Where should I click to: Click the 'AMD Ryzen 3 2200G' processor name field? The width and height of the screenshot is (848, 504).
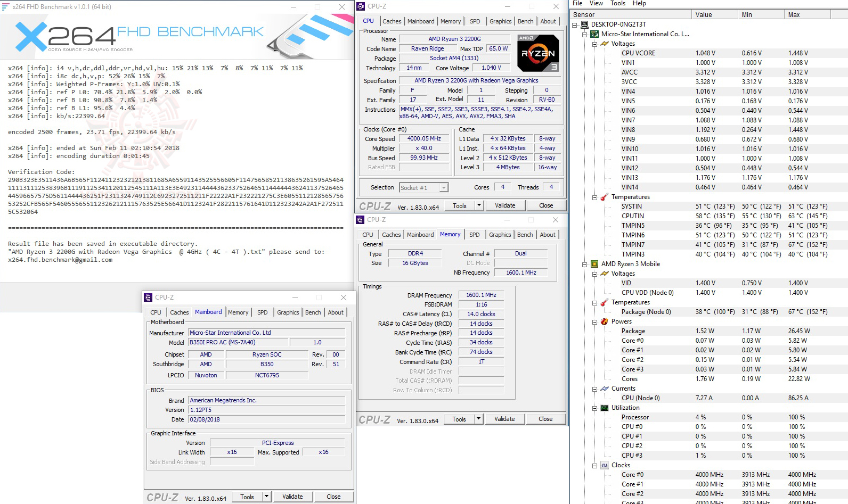(x=454, y=39)
